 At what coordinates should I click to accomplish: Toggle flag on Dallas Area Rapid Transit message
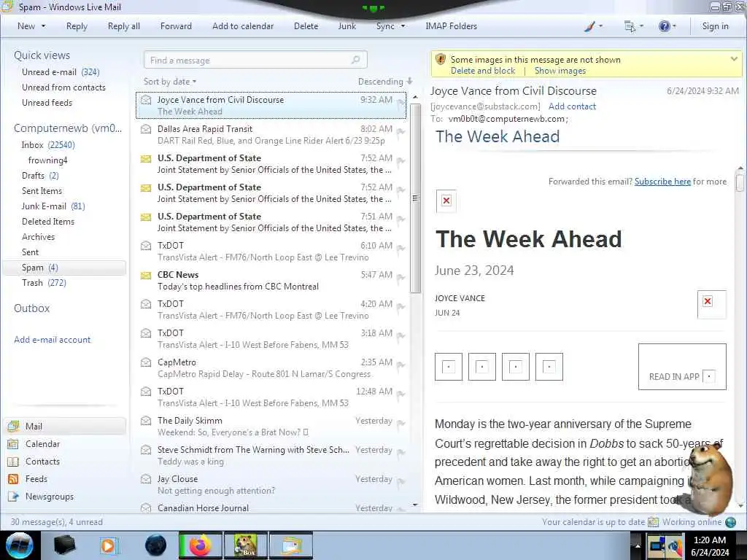(400, 132)
